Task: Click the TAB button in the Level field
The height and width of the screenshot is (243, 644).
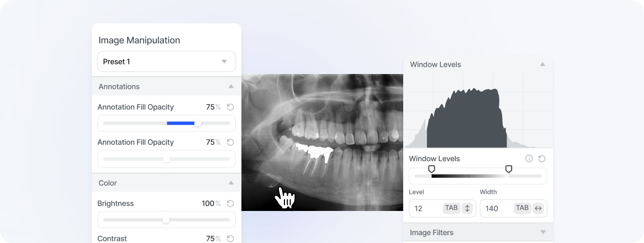Action: point(451,208)
